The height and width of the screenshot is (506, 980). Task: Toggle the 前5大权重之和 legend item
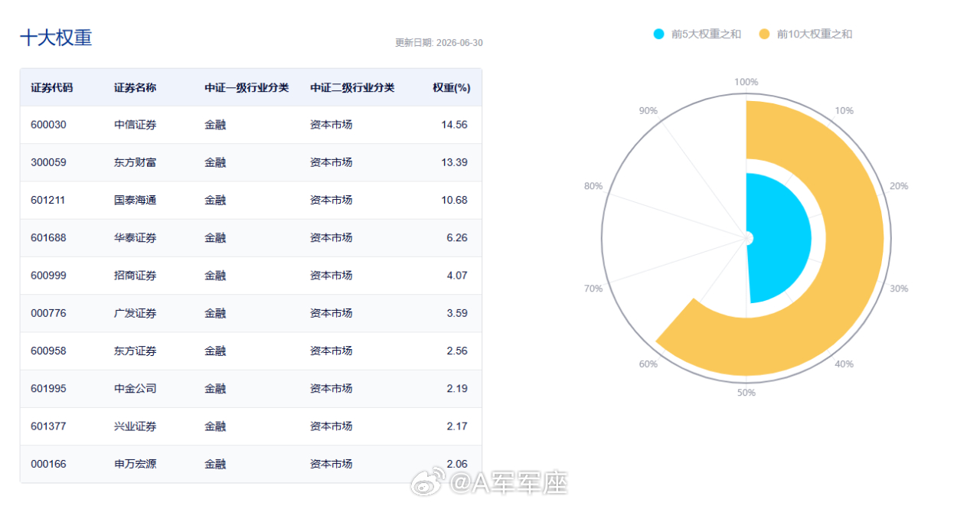pyautogui.click(x=697, y=34)
